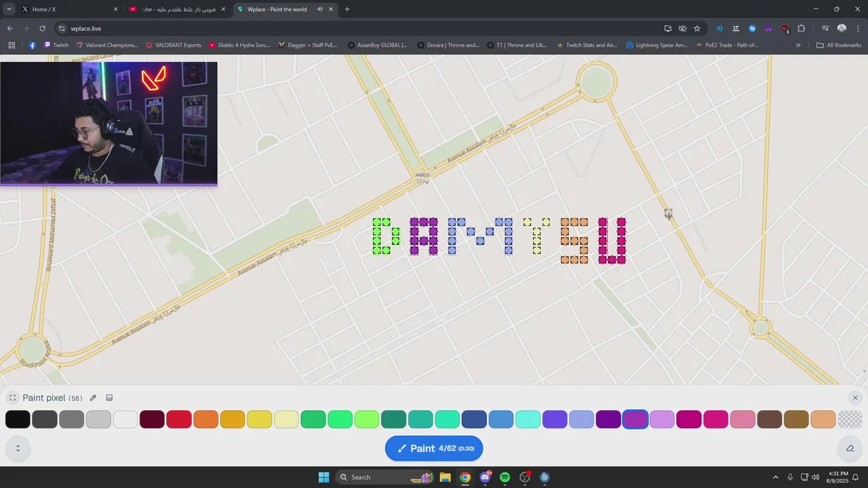Pick the brown color swatch
Viewport: 868px width, 488px height.
pos(770,420)
